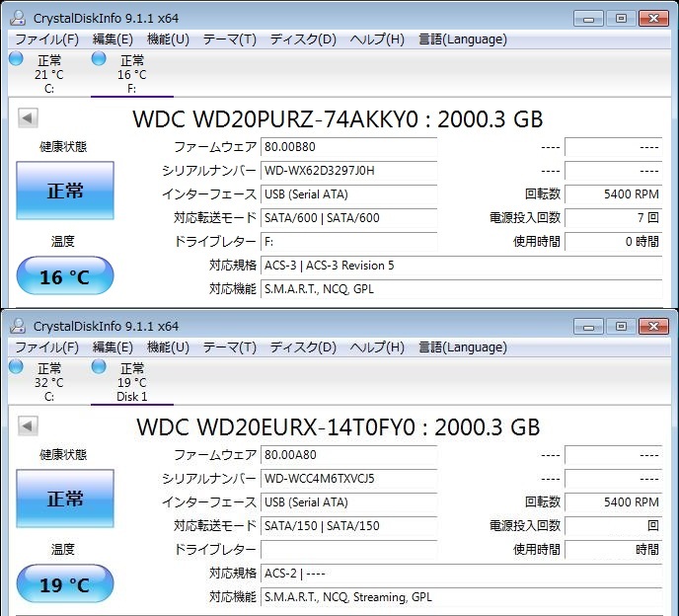Click previous disk arrow beside WD20PURZ title
Viewport: 679px width, 616px height.
(28, 118)
